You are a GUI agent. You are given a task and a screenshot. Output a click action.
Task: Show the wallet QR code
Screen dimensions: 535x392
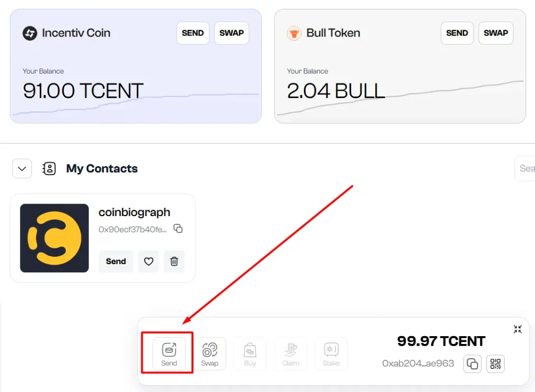[495, 364]
